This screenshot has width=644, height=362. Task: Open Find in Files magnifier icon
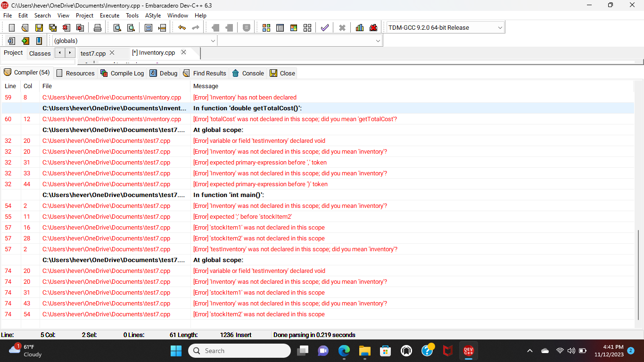(x=131, y=27)
